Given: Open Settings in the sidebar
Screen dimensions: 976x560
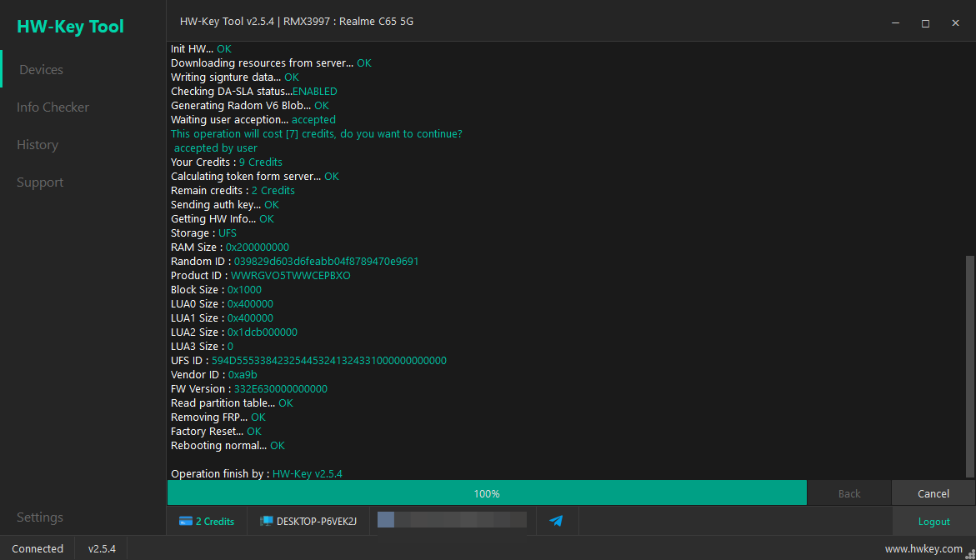Looking at the screenshot, I should pos(40,517).
